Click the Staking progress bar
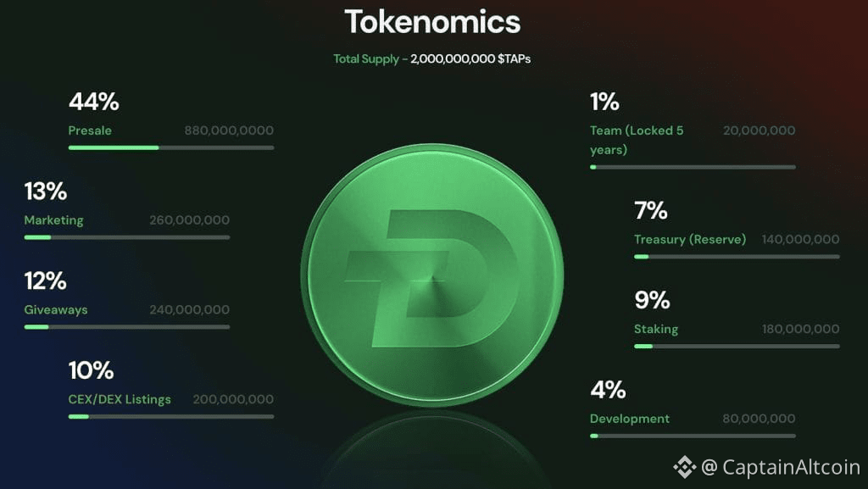Image resolution: width=868 pixels, height=489 pixels. 737,347
